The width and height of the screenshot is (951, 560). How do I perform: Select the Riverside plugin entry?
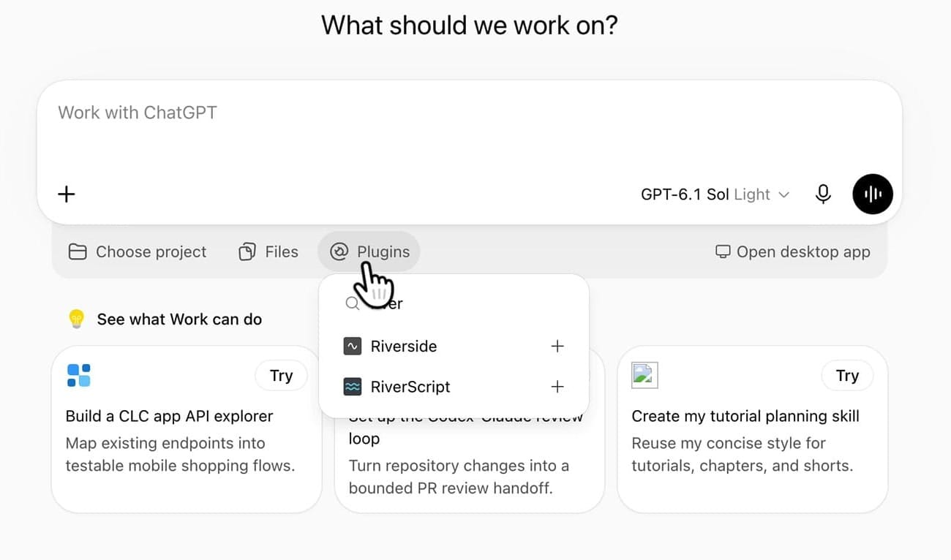click(x=454, y=347)
